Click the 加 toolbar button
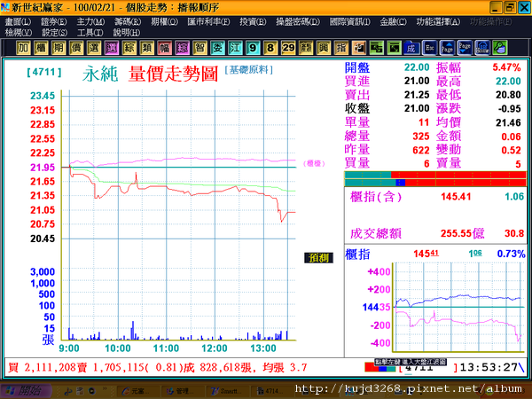532x399 pixels. tap(23, 48)
